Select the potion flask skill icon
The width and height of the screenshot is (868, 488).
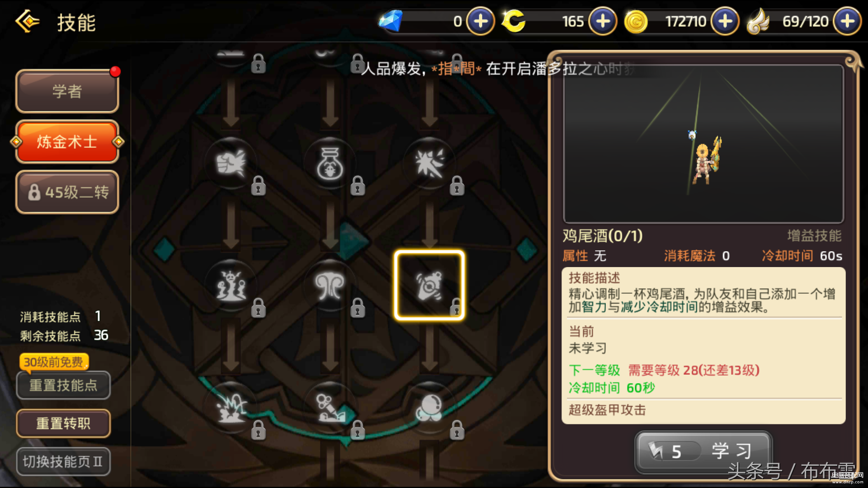(330, 163)
